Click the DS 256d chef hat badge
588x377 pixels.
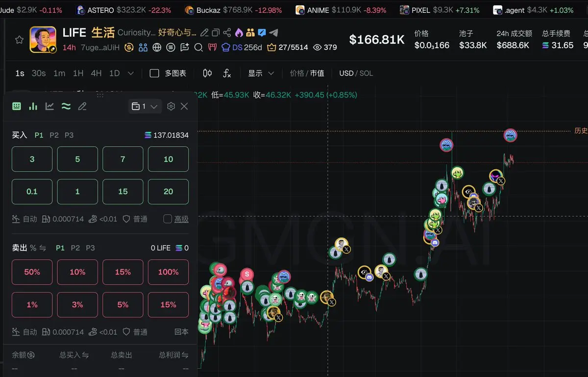(x=242, y=48)
